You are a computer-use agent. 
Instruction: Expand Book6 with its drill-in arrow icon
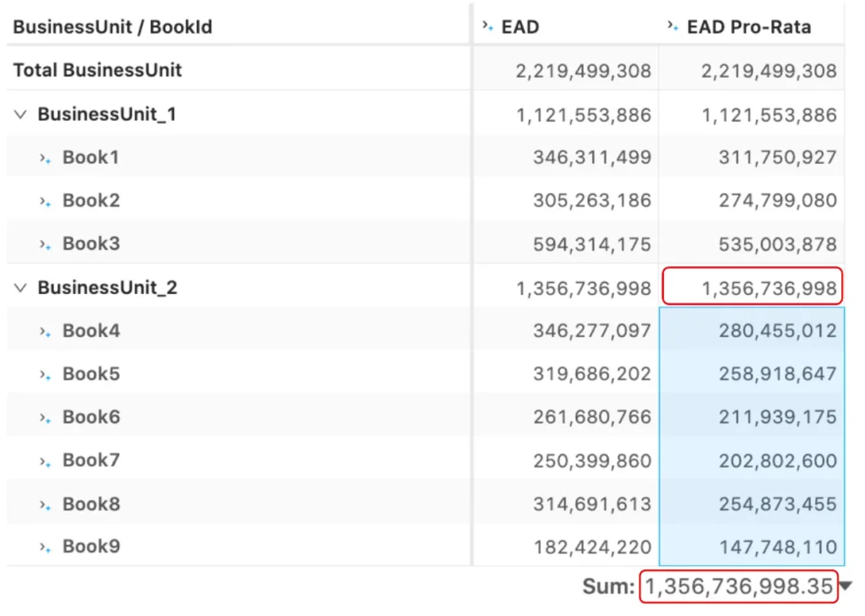point(46,417)
